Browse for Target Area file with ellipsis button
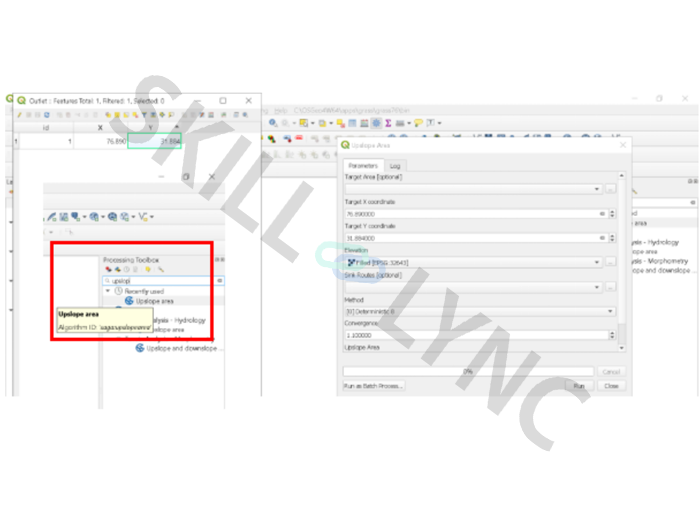 [610, 189]
